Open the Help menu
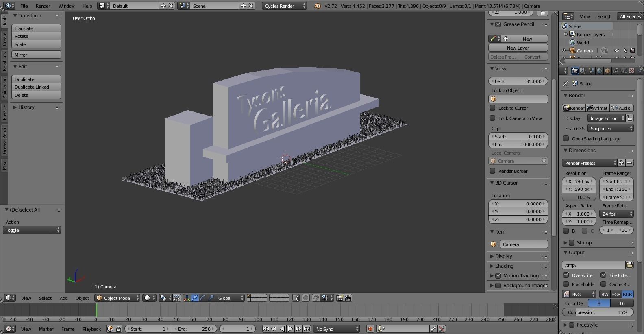 87,6
